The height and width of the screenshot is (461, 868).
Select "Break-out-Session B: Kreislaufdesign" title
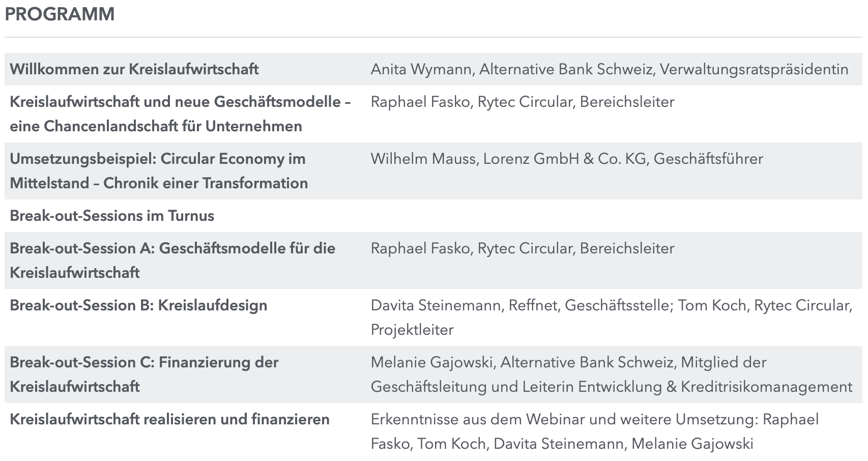coord(138,305)
